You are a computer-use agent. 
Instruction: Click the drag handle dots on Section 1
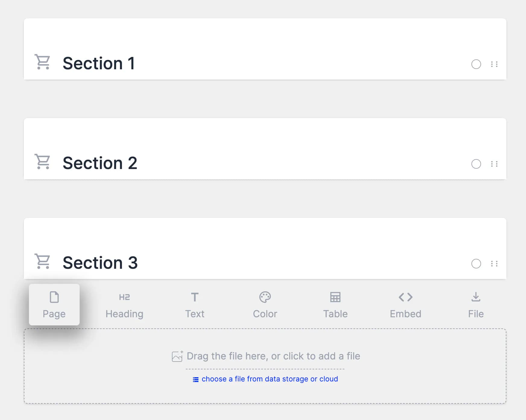494,64
